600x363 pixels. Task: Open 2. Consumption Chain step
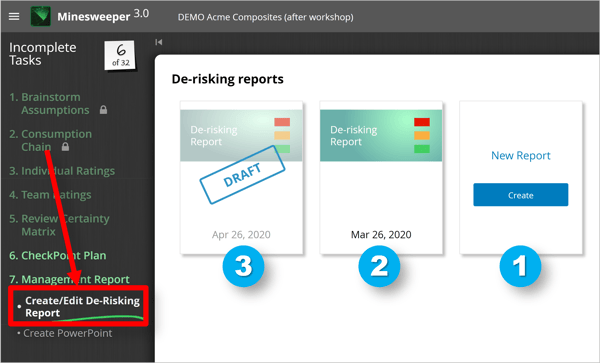(x=51, y=140)
